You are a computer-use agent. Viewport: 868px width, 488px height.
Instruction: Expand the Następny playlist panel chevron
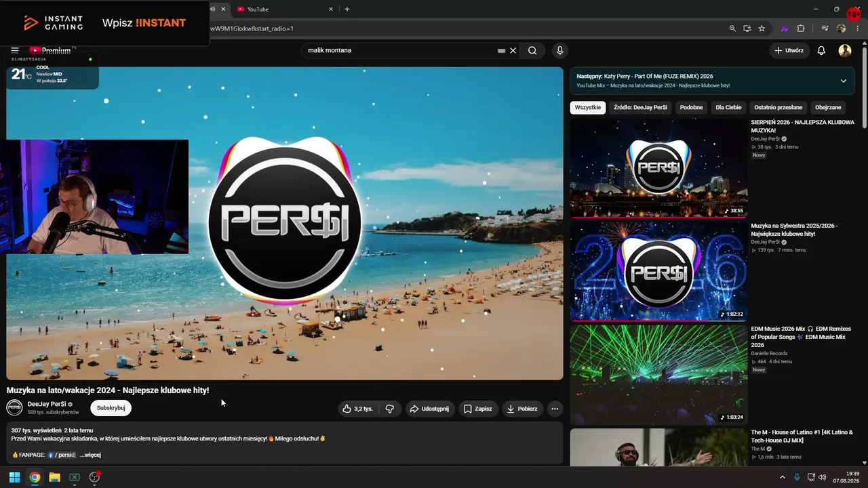(843, 81)
